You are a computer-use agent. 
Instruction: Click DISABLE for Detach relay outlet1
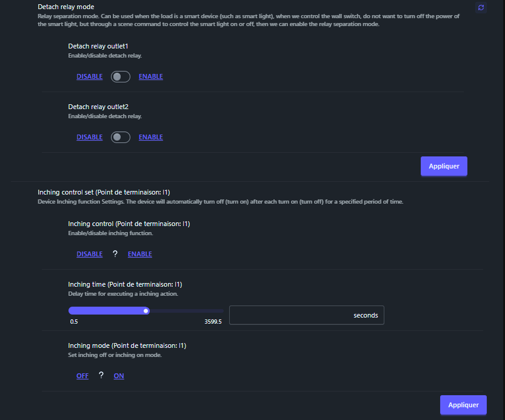coord(89,77)
